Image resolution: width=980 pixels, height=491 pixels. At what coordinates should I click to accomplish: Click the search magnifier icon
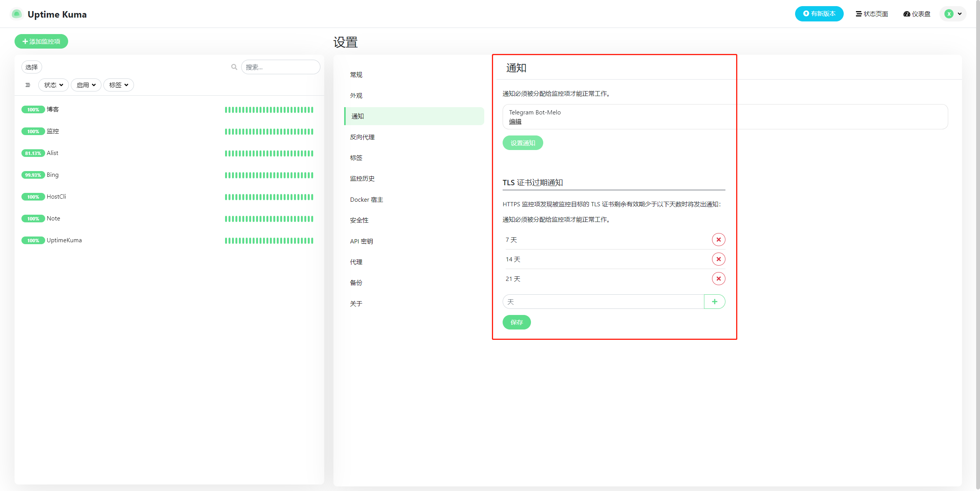tap(234, 67)
